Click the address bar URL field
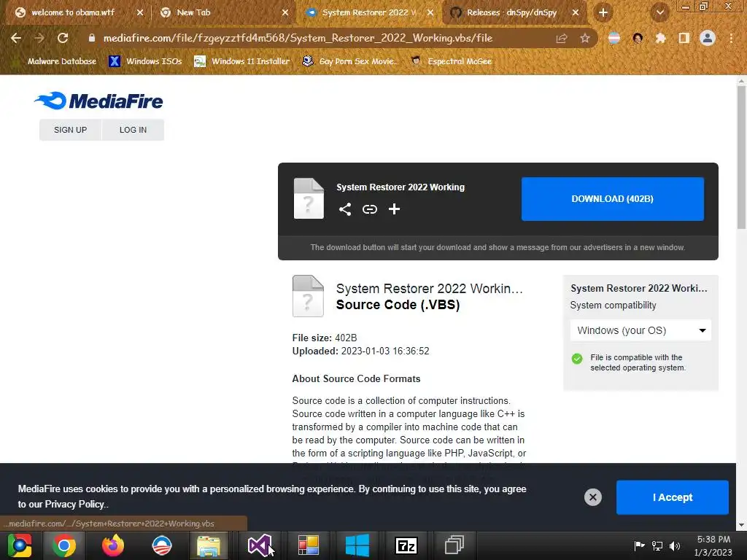 tap(298, 38)
